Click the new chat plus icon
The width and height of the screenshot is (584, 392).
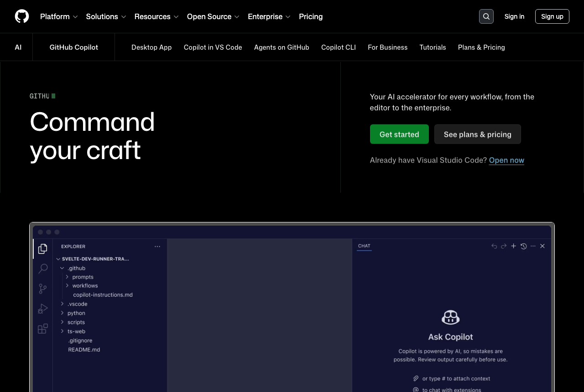(x=513, y=246)
